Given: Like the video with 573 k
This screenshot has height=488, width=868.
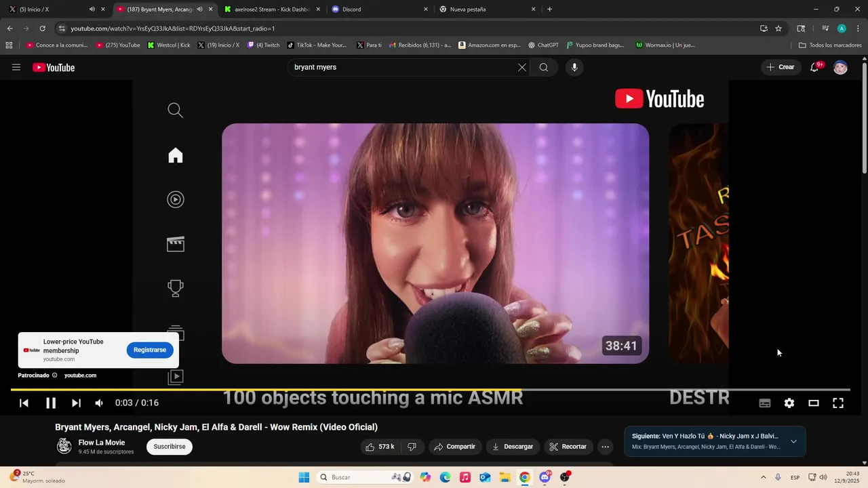Looking at the screenshot, I should click(x=380, y=447).
